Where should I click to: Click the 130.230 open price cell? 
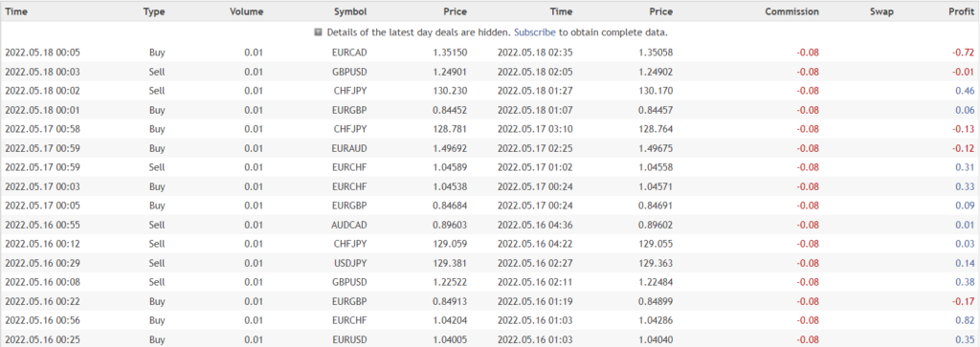[x=450, y=91]
